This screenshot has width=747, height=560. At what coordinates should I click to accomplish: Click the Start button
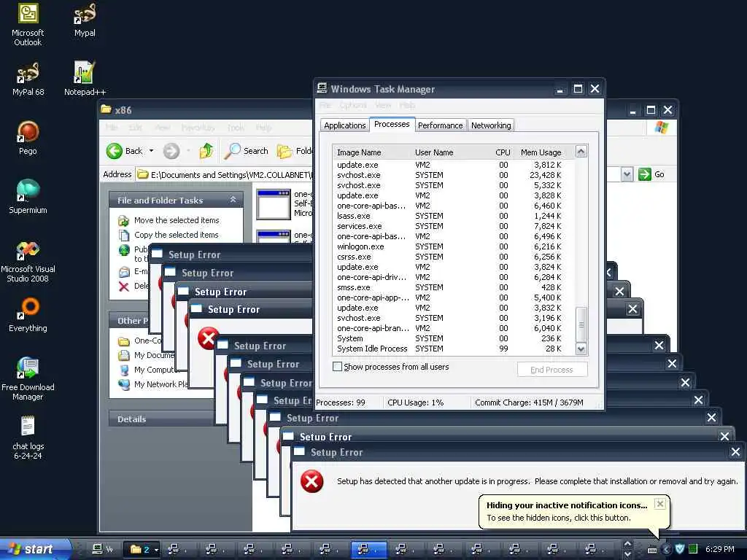tap(34, 549)
